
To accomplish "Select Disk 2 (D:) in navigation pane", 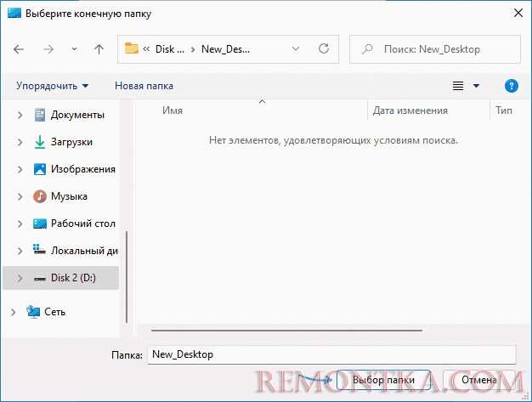I will click(x=73, y=278).
